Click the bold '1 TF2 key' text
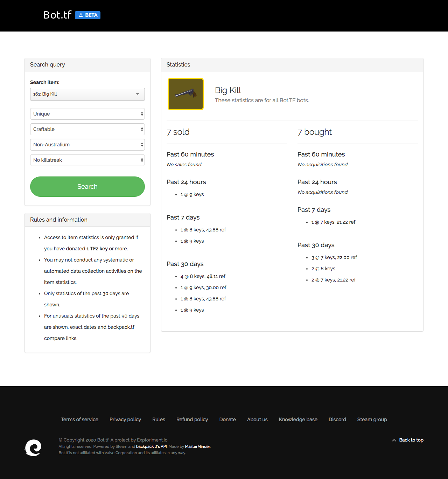 point(97,249)
